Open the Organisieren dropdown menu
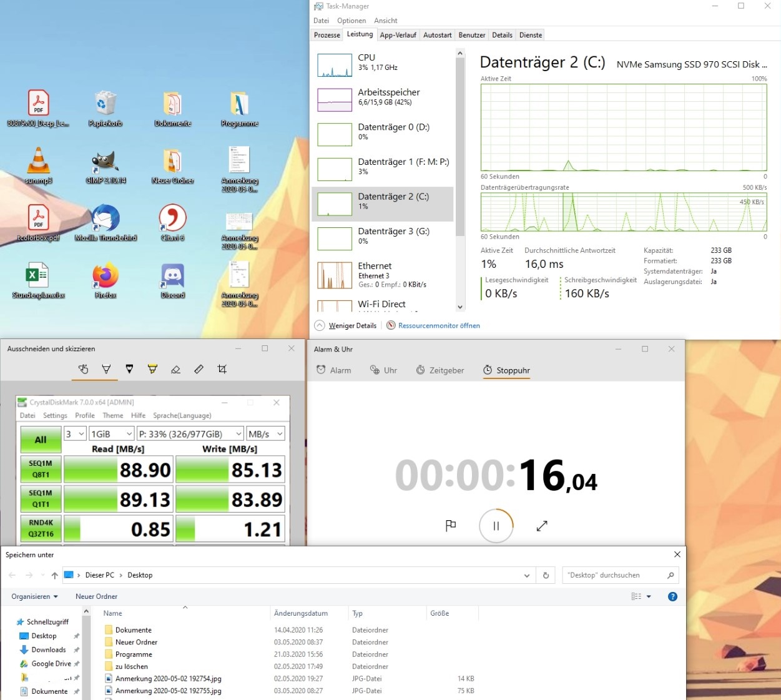The width and height of the screenshot is (781, 700). [34, 596]
